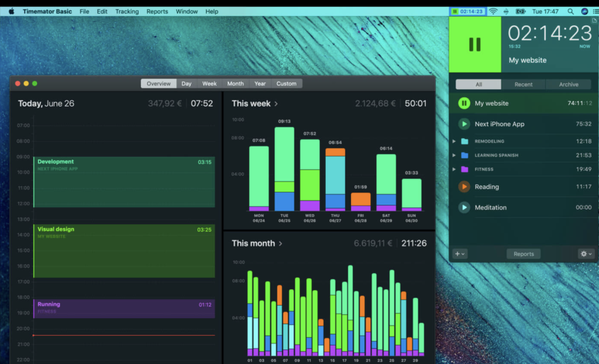Start the Next iPhone App timer

click(464, 124)
